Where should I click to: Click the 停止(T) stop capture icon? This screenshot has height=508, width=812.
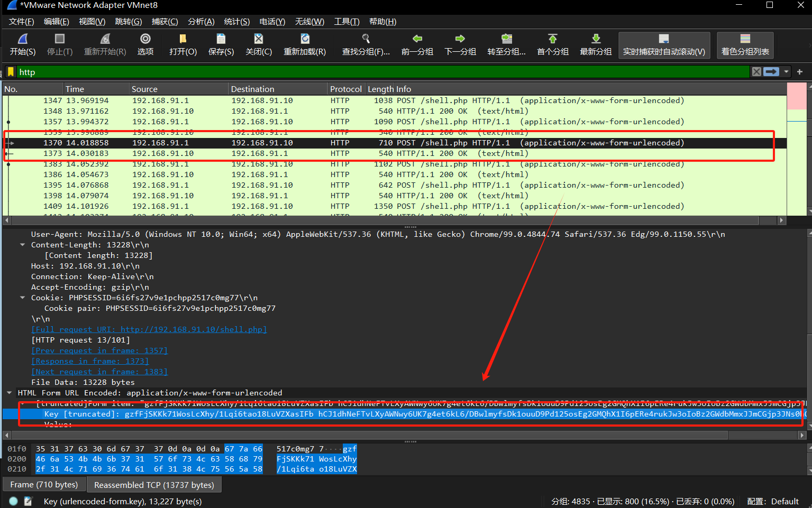point(60,39)
